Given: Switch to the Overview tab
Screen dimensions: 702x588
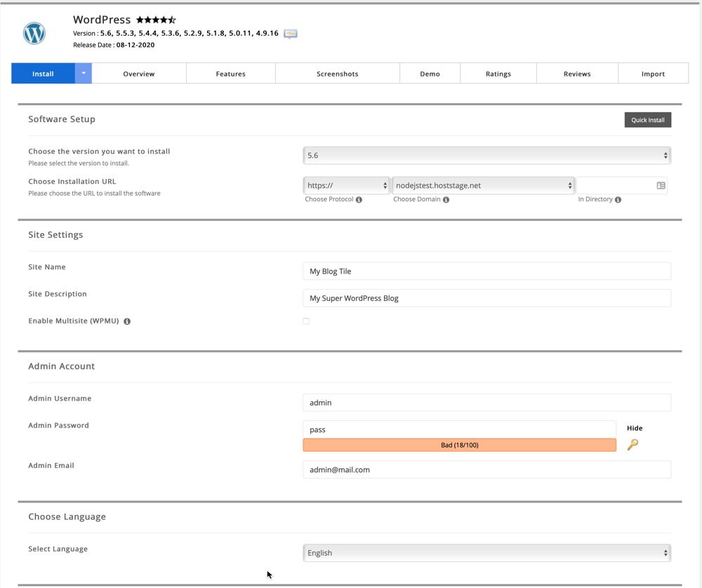Looking at the screenshot, I should (139, 74).
